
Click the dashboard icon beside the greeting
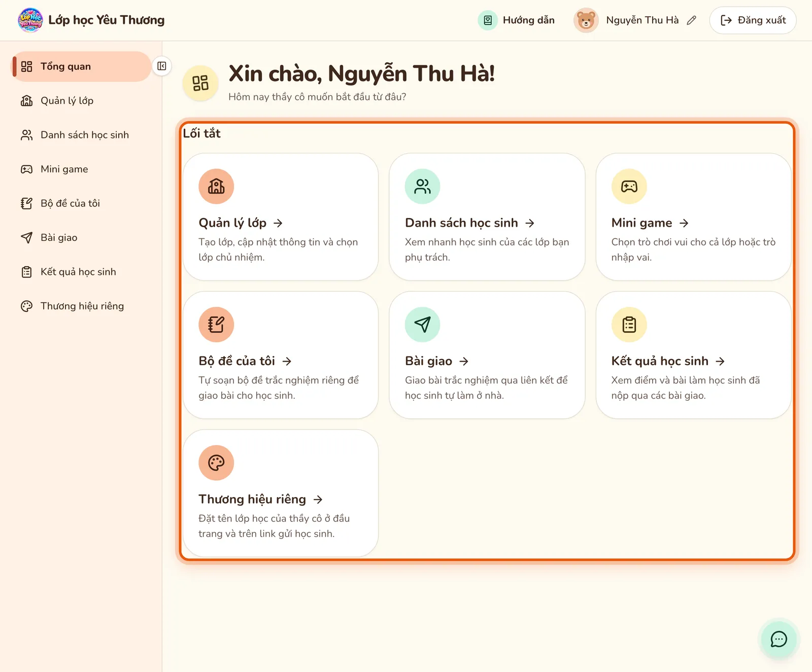coord(200,83)
